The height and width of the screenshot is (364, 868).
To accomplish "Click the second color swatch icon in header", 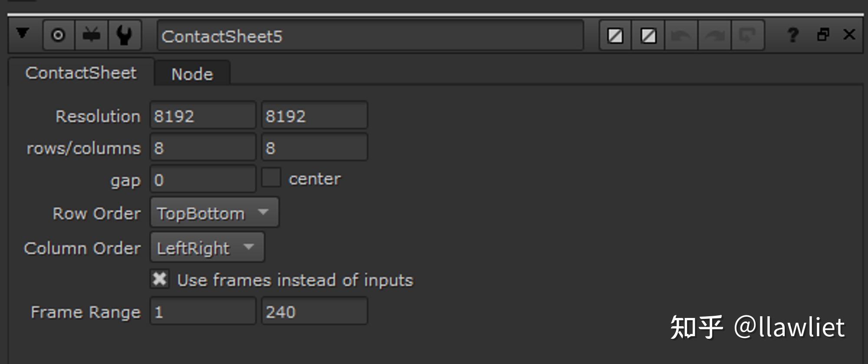I will coord(648,36).
